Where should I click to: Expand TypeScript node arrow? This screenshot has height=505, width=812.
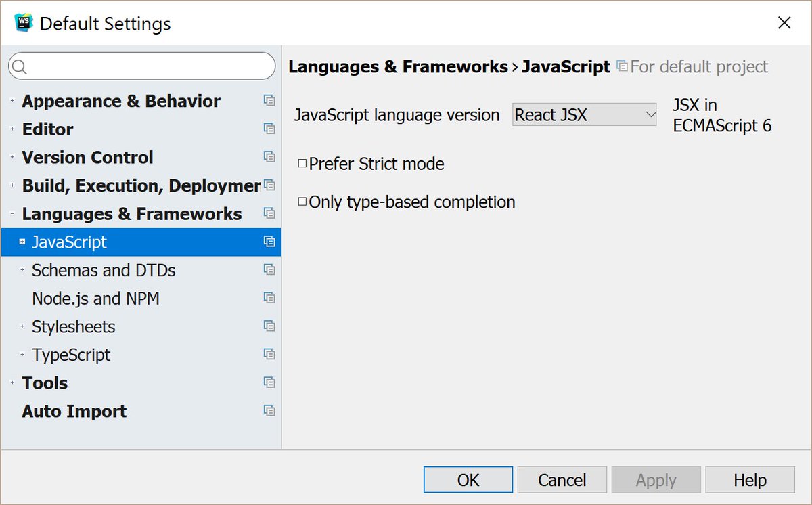(x=22, y=355)
